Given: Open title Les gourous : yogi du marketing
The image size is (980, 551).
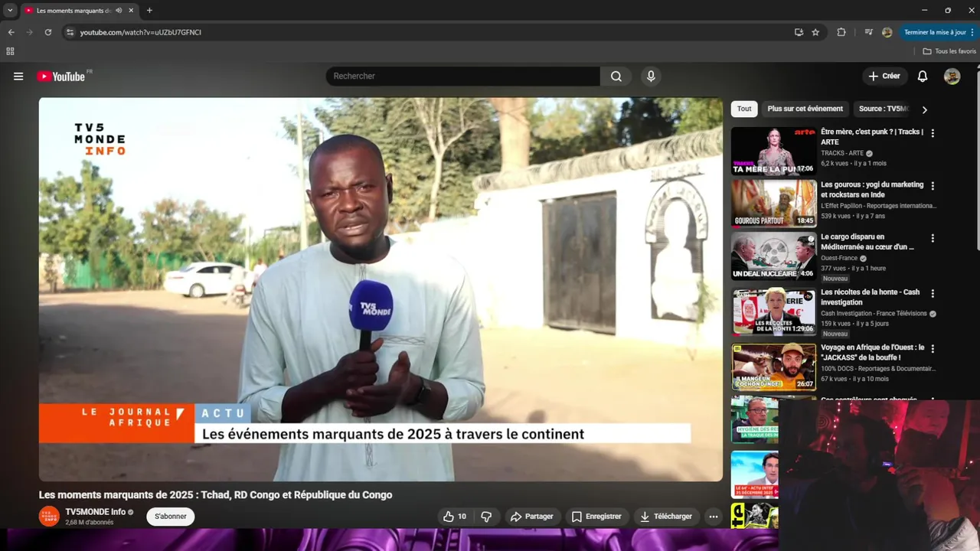Looking at the screenshot, I should click(x=872, y=190).
